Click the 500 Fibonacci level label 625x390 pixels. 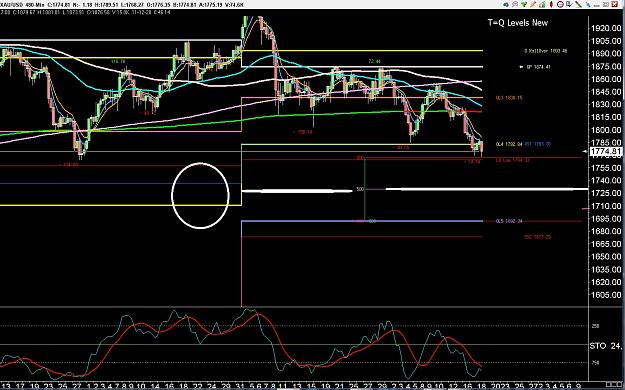click(360, 189)
